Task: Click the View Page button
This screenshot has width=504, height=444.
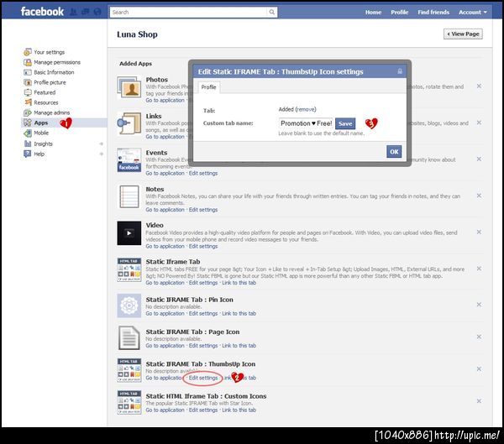Action: 463,34
